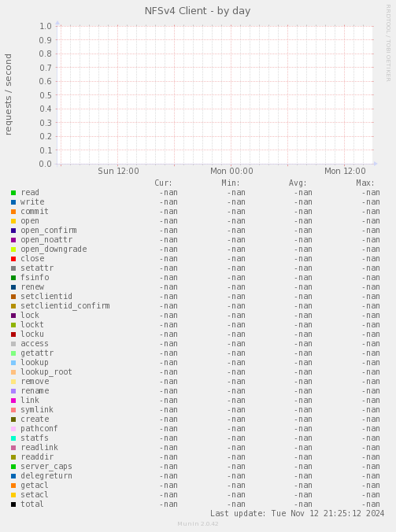Select the orange commit color square

(x=13, y=212)
